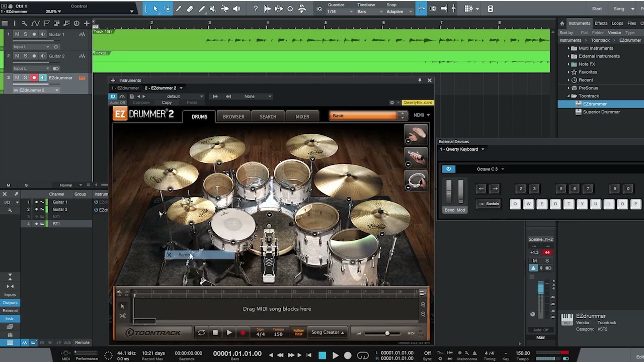Select the Range tool

point(167,9)
